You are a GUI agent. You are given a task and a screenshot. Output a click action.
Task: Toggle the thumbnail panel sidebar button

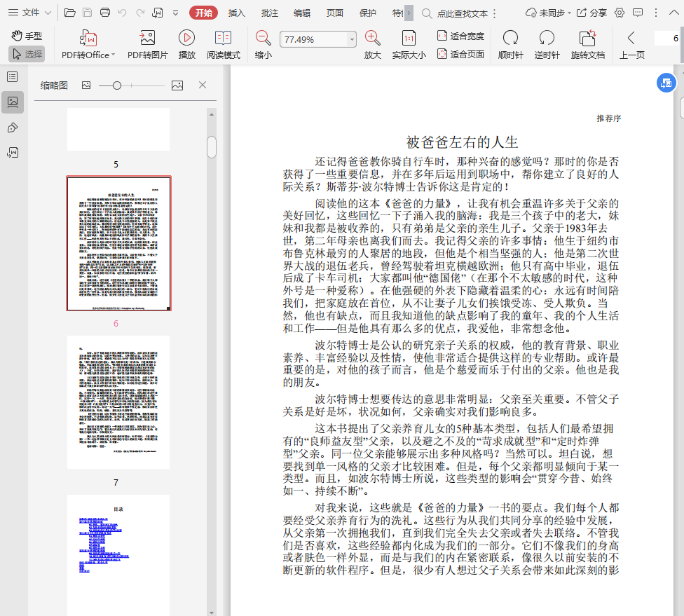tap(13, 102)
